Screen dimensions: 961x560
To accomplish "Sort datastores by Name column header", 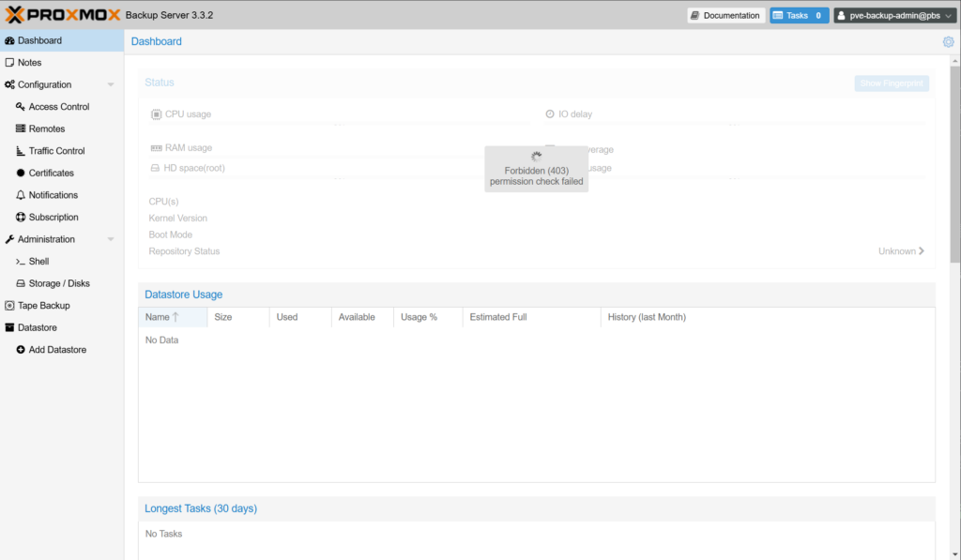I will [158, 317].
